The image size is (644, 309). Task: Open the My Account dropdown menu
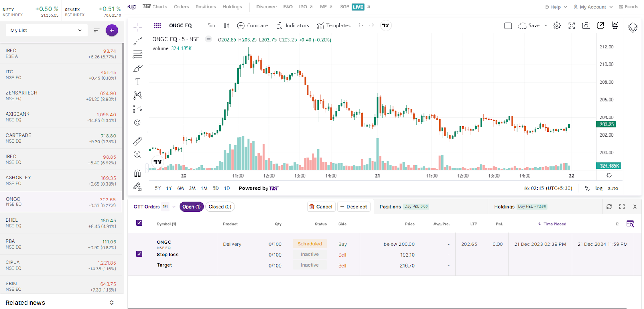pos(593,7)
